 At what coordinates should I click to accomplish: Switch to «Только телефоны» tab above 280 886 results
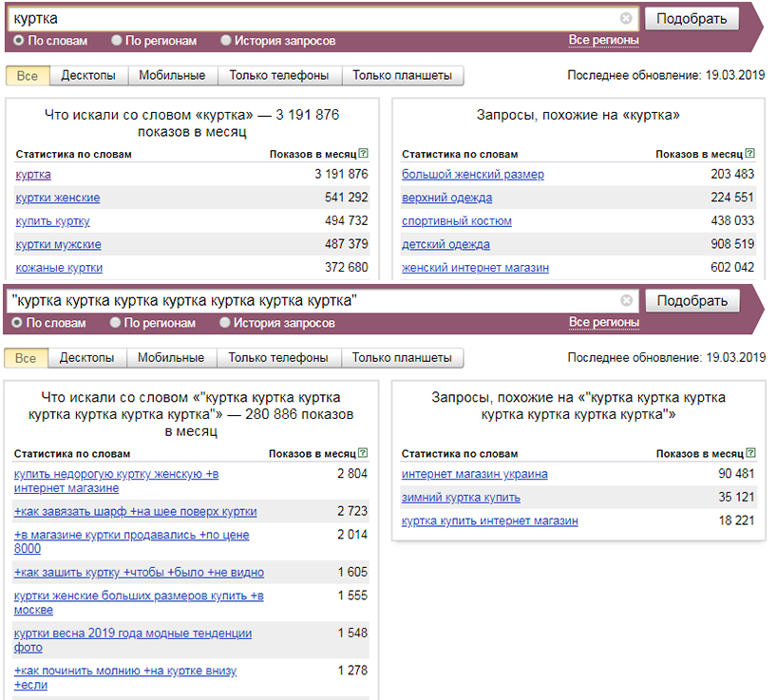coord(278,358)
